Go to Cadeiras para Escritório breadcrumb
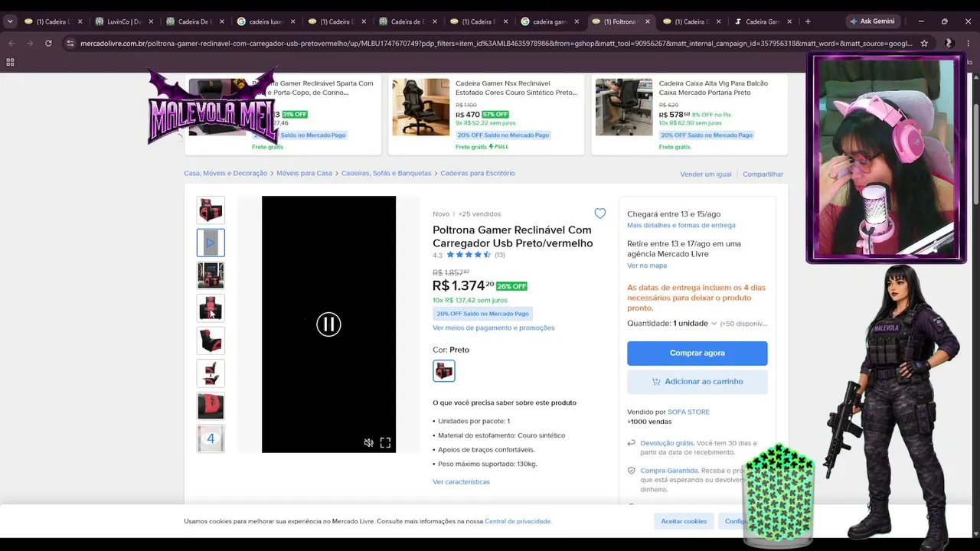This screenshot has height=551, width=980. pyautogui.click(x=478, y=174)
